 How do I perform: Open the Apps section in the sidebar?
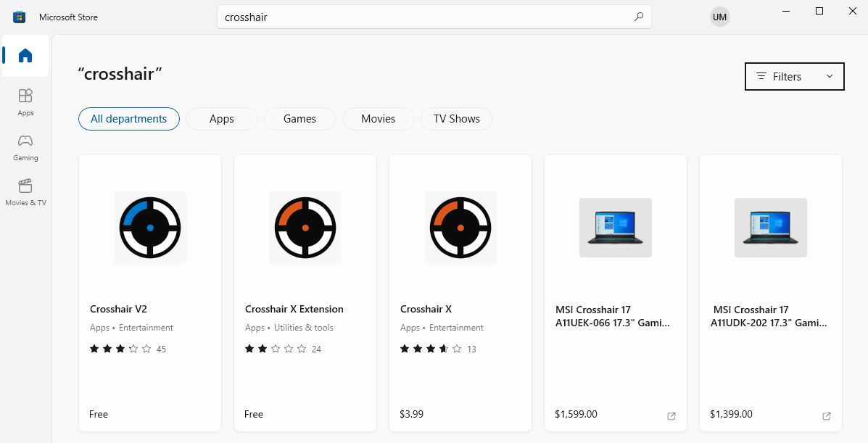tap(25, 101)
